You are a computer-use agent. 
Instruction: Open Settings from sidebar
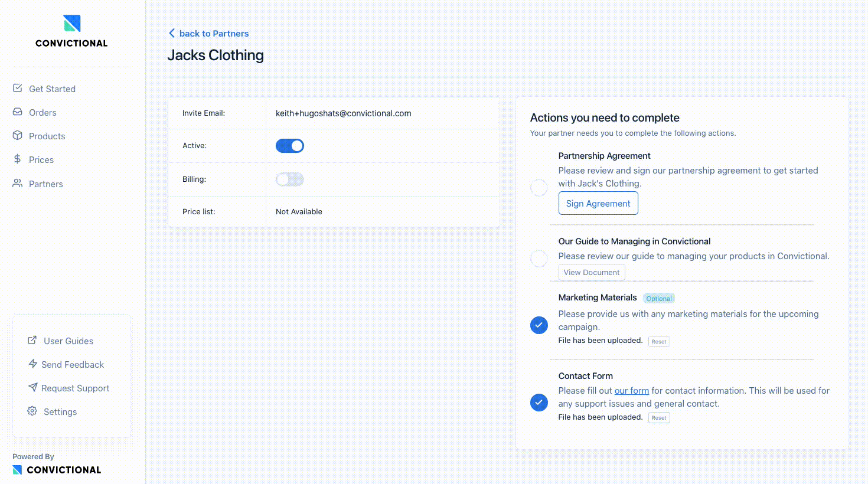[60, 411]
